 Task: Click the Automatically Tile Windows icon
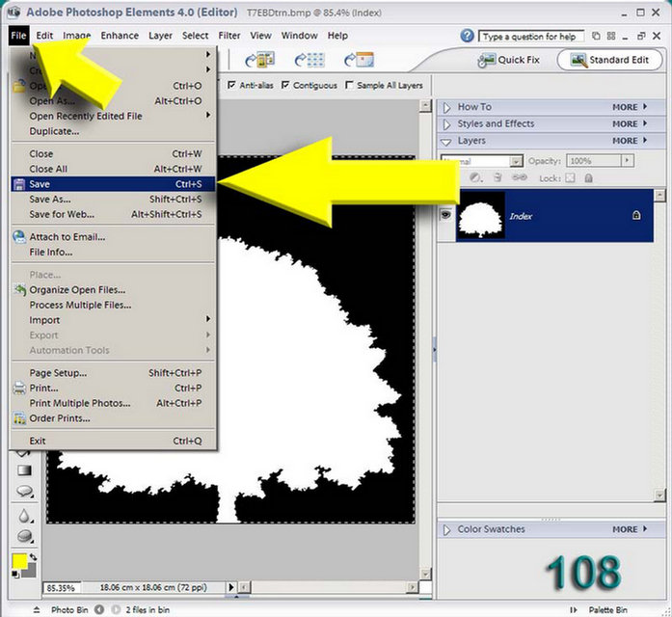611,36
